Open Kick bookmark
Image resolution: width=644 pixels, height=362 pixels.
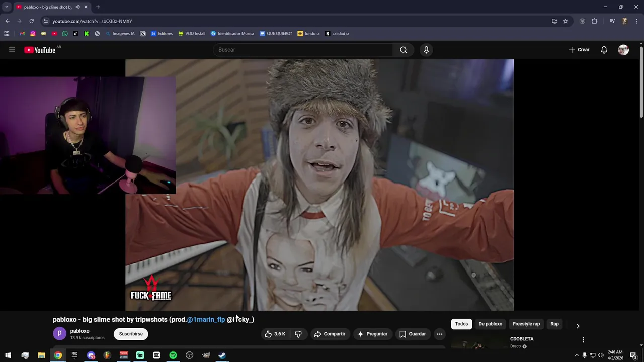pyautogui.click(x=87, y=34)
